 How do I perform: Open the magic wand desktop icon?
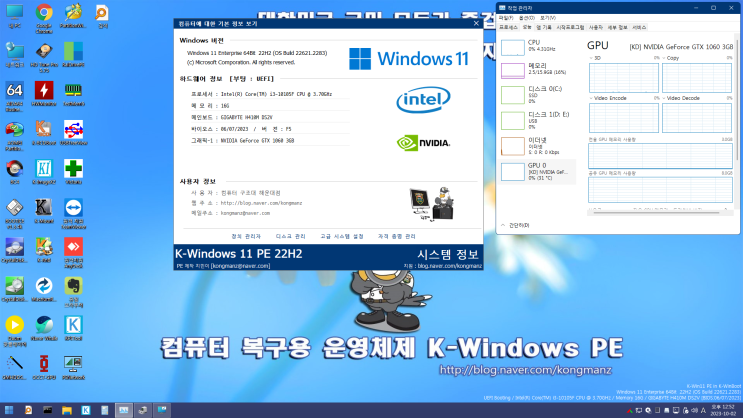click(x=14, y=367)
